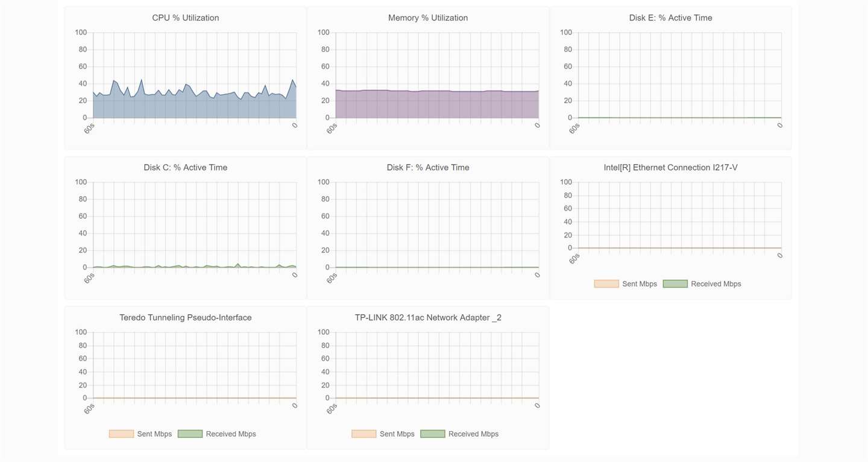Click the 100 y-axis label on Memory chart
The height and width of the screenshot is (462, 868).
pos(323,33)
